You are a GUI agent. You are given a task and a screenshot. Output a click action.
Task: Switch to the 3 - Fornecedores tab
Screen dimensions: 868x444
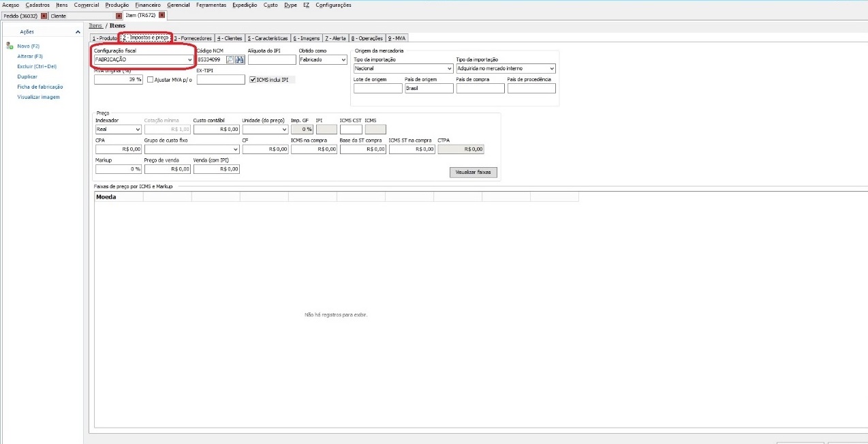click(193, 38)
